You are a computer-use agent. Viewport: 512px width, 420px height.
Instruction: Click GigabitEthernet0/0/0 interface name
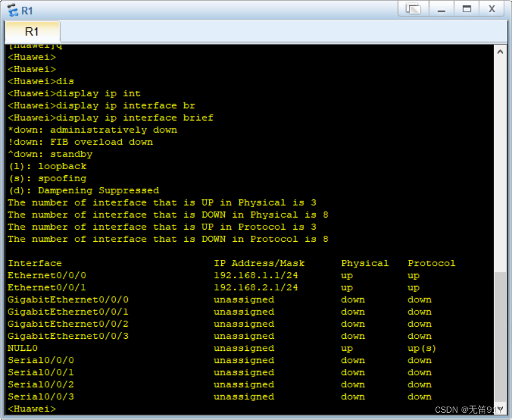[x=68, y=300]
